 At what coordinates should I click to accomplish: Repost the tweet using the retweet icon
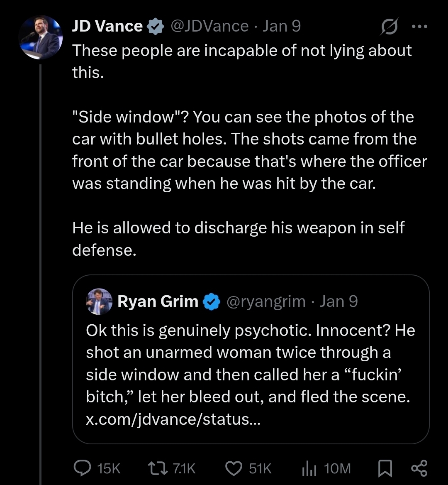157,468
